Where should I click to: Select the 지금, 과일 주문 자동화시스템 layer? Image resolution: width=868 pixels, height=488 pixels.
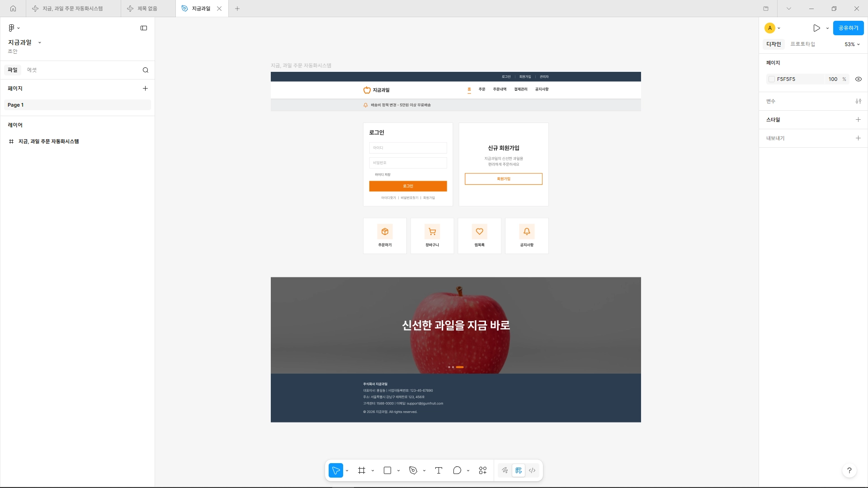point(48,141)
